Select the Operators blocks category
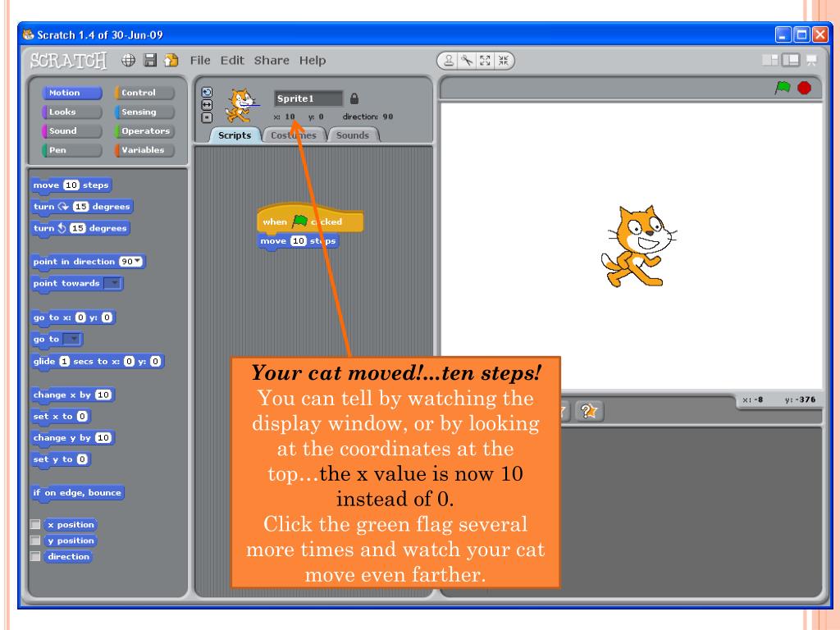 point(144,131)
